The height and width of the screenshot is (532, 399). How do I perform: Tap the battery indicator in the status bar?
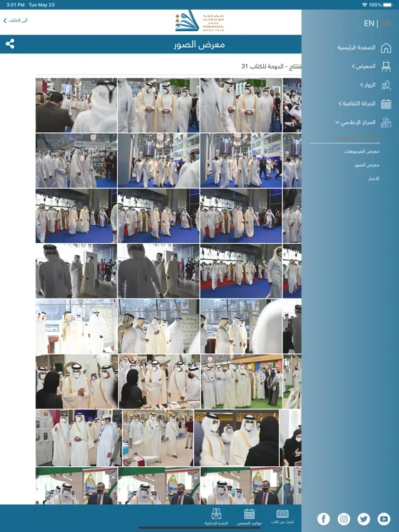[388, 5]
